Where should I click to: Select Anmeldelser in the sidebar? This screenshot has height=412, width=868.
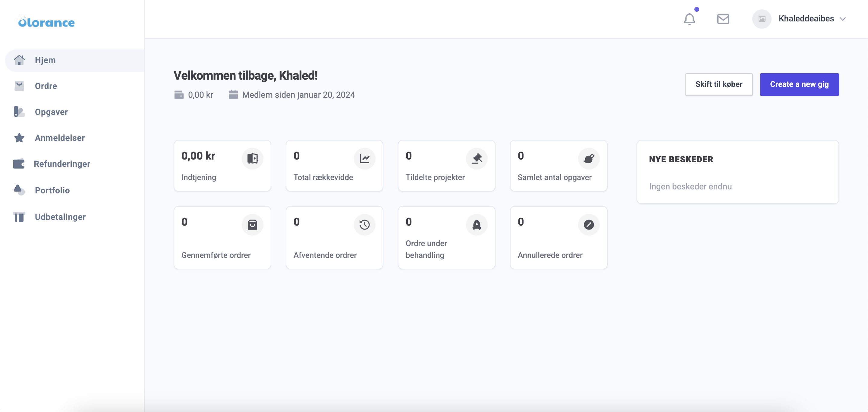[x=60, y=138]
